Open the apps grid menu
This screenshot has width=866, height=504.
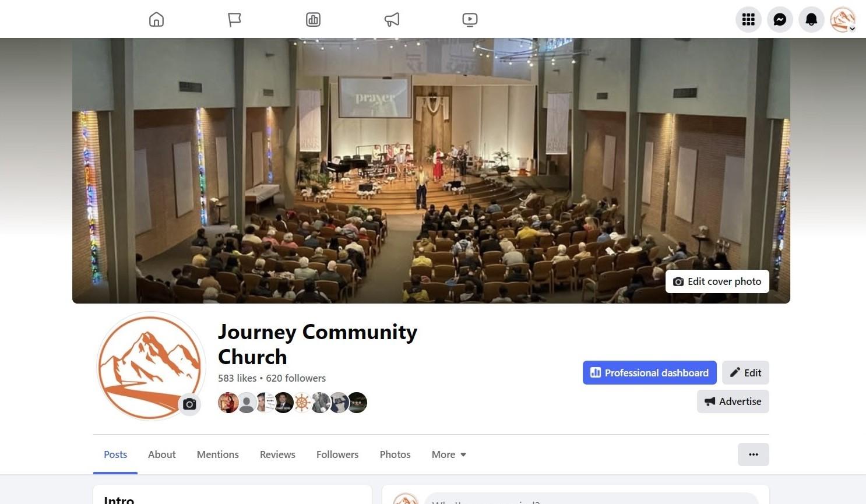pyautogui.click(x=748, y=20)
